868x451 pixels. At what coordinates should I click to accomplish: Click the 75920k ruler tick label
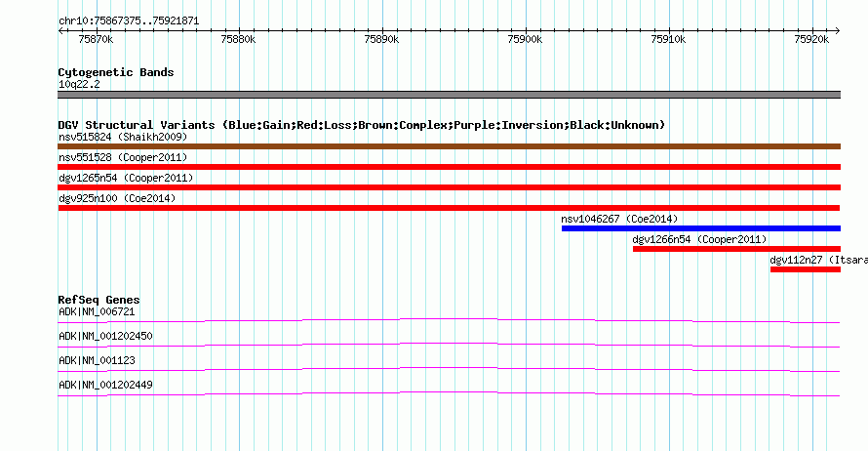coord(811,39)
